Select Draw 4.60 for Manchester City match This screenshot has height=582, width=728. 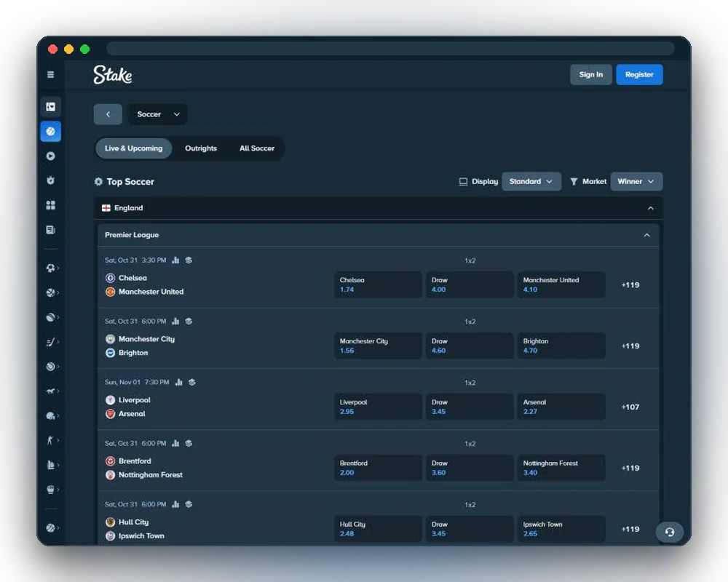click(470, 346)
